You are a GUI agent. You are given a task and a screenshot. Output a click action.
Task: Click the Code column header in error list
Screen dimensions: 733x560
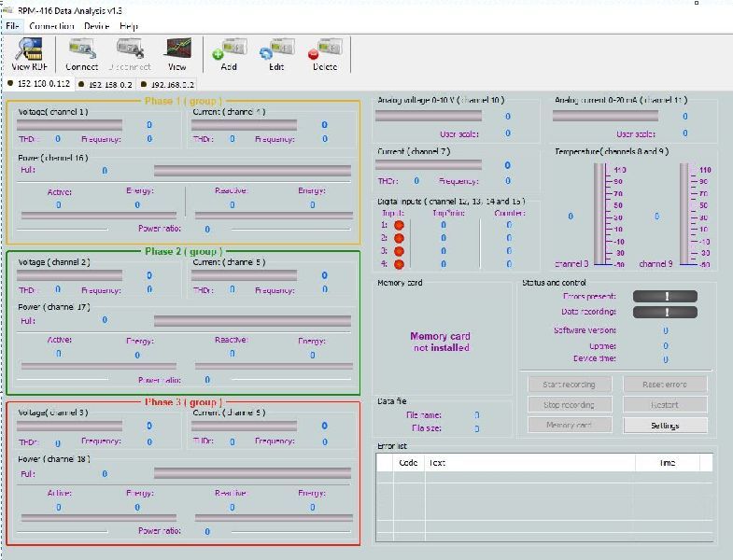tap(408, 462)
